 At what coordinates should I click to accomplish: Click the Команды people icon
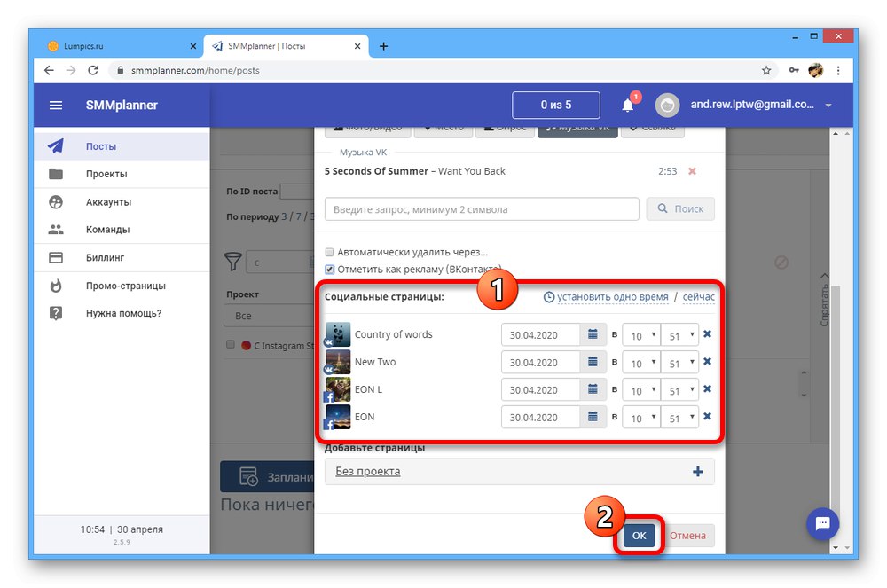55,230
